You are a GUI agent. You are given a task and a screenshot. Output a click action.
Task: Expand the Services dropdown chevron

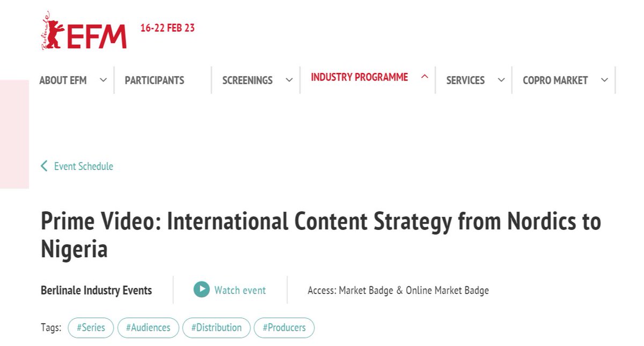[x=501, y=80]
